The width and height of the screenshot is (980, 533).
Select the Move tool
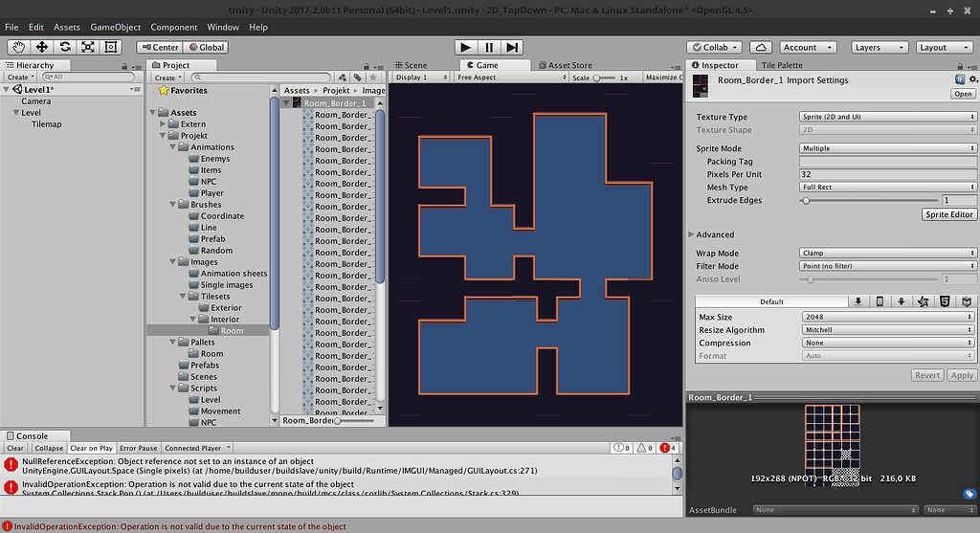pyautogui.click(x=42, y=47)
